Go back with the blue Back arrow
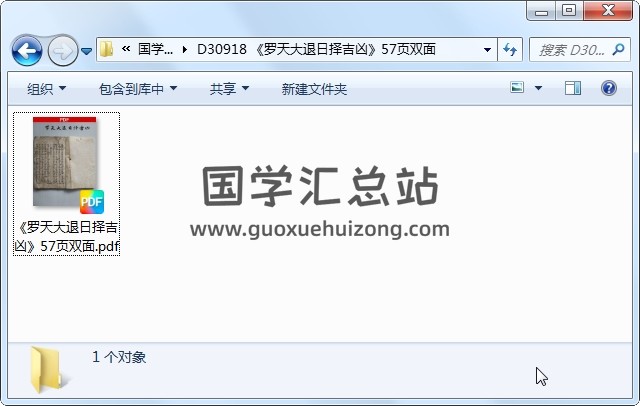Screen dimensions: 640x406 27,51
